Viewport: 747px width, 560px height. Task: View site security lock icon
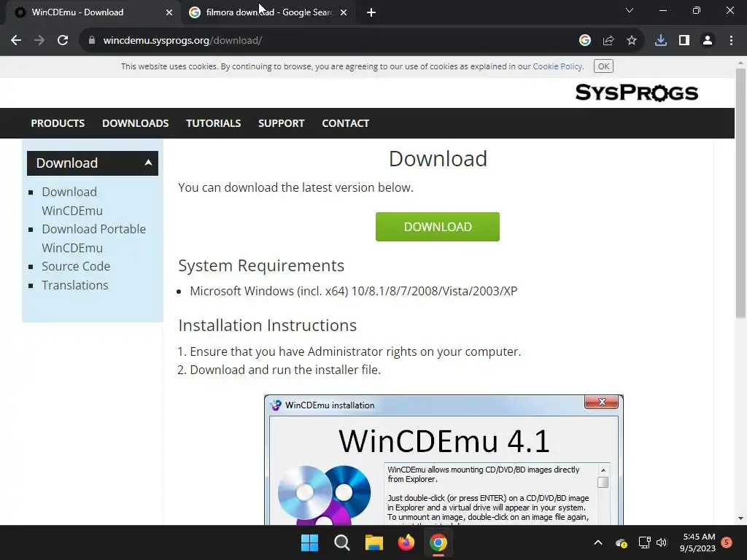coord(92,41)
